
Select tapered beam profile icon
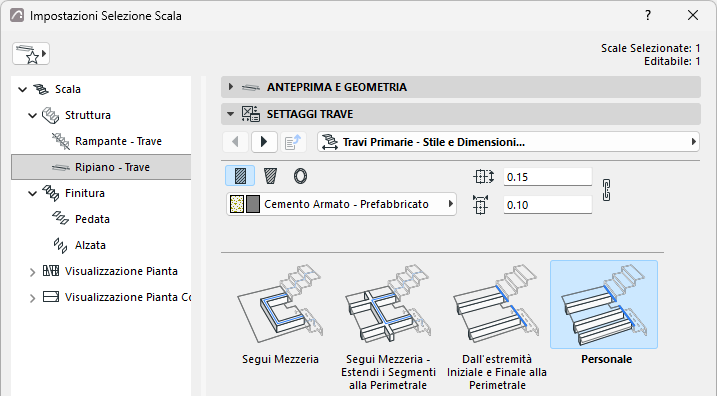pos(270,176)
